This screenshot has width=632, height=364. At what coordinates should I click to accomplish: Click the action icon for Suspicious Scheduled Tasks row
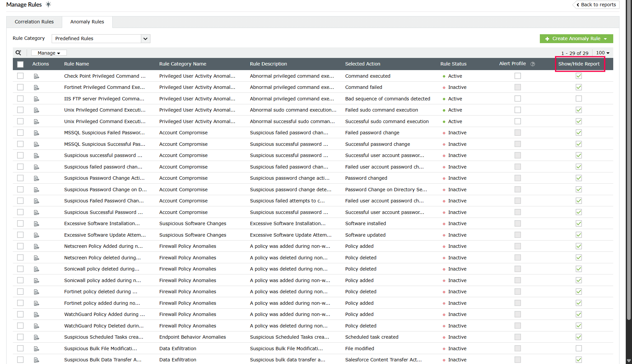point(36,337)
